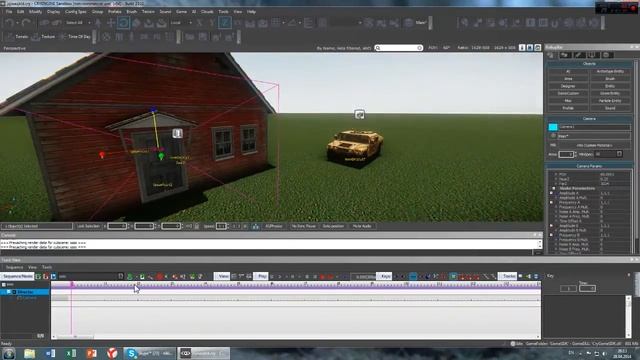Select the Unlink Object tool
The image size is (640, 360).
(56, 23)
